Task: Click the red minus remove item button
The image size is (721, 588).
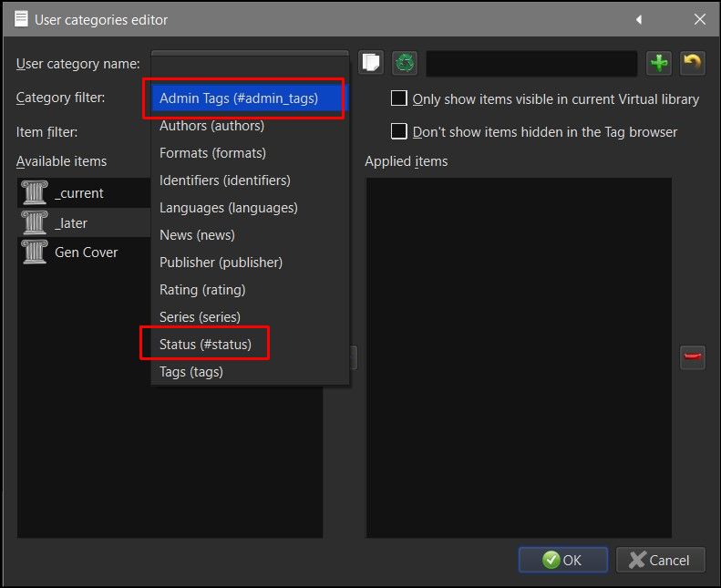Action: click(x=693, y=357)
